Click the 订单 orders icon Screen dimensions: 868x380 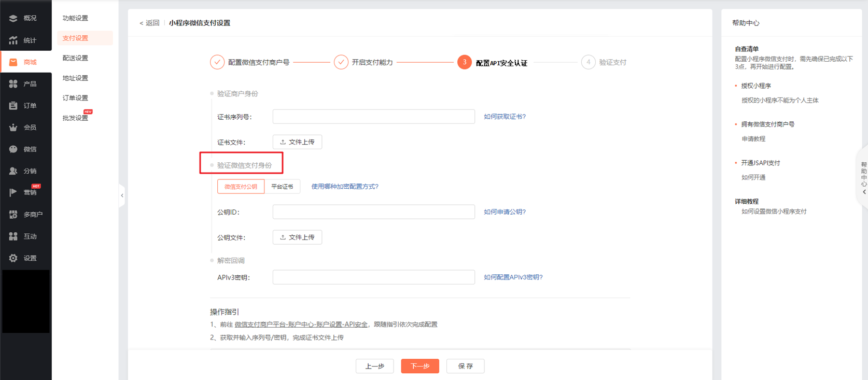click(x=13, y=106)
